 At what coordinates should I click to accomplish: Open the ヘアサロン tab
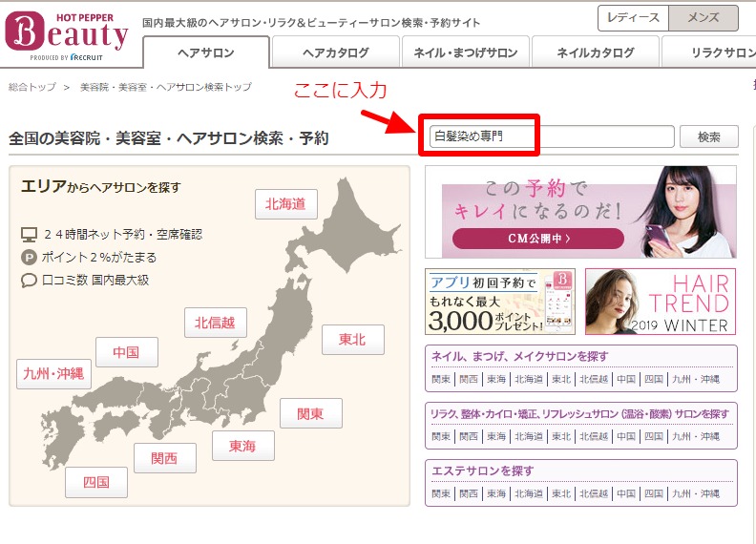pyautogui.click(x=206, y=52)
